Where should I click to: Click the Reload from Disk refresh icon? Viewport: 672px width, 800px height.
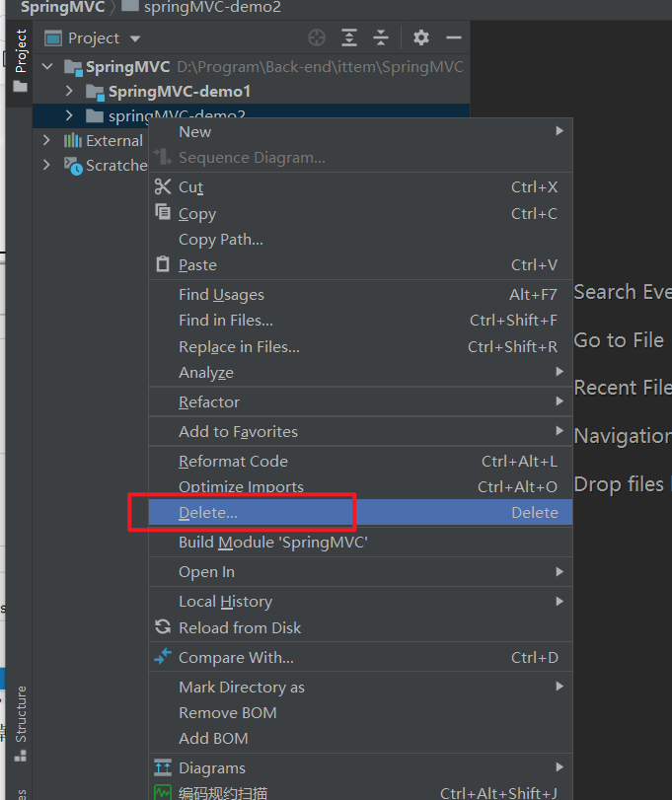click(x=163, y=626)
